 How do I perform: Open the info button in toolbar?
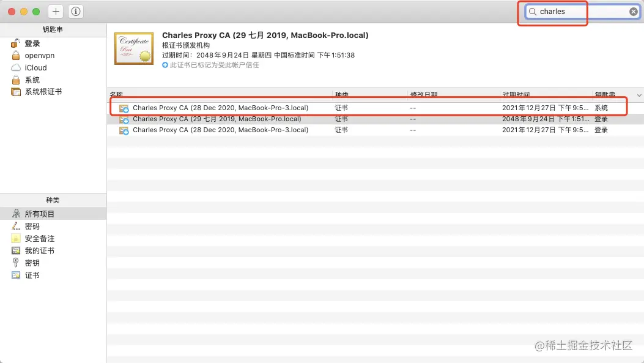pos(76,12)
